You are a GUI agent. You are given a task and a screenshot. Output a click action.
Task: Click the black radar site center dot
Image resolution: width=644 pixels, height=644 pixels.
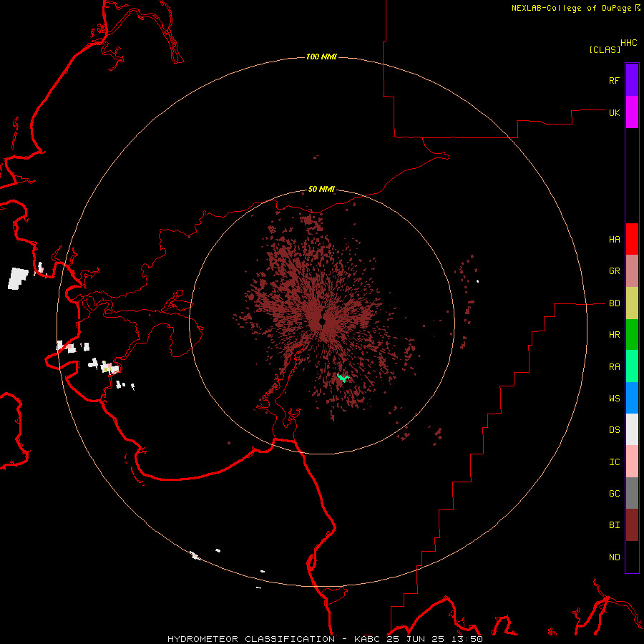(323, 321)
